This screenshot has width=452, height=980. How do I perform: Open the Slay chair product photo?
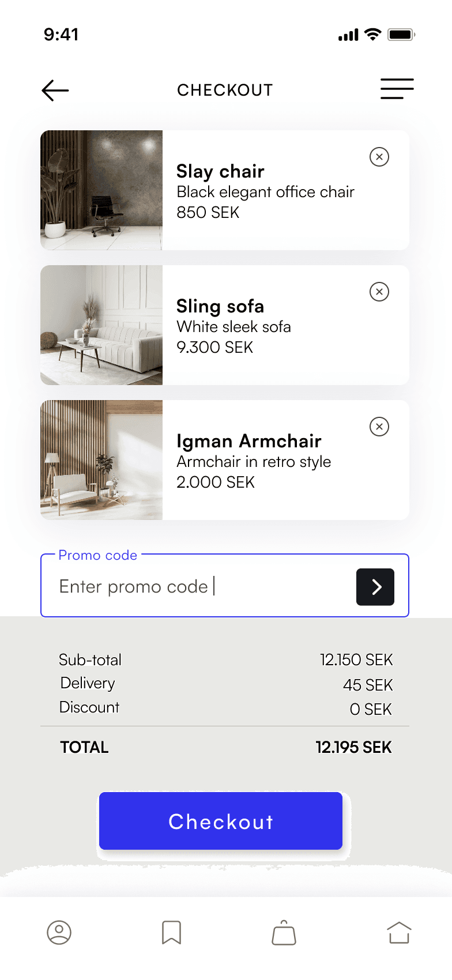(x=101, y=190)
